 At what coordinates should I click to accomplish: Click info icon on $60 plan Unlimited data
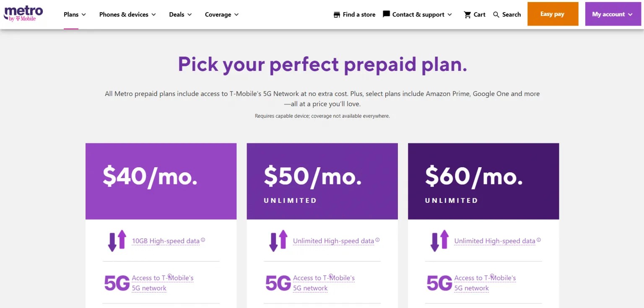(x=539, y=240)
